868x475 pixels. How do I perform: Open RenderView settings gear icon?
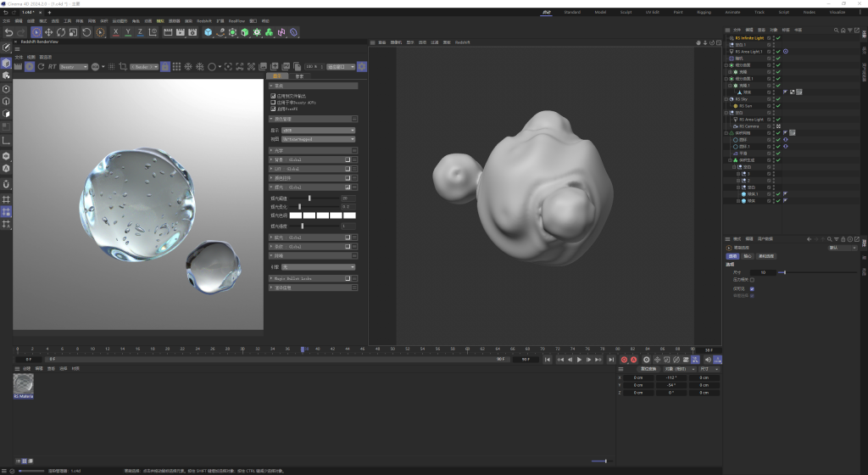[x=361, y=66]
